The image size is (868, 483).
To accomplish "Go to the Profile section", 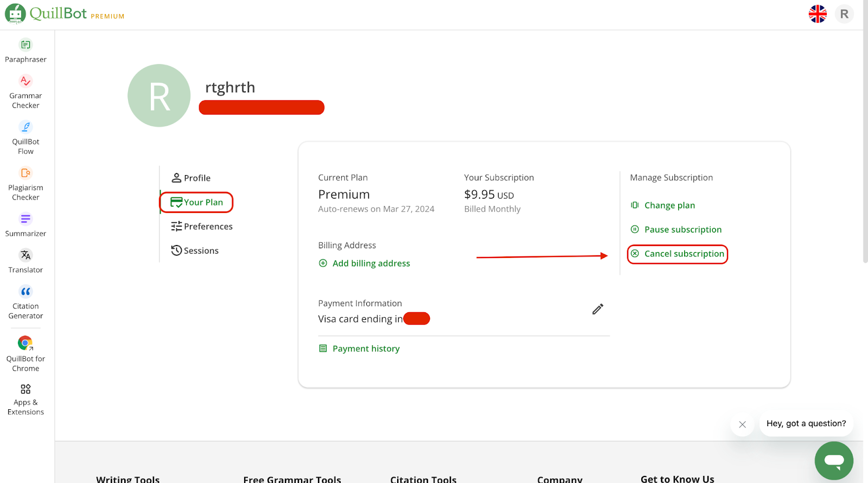I will pyautogui.click(x=191, y=178).
